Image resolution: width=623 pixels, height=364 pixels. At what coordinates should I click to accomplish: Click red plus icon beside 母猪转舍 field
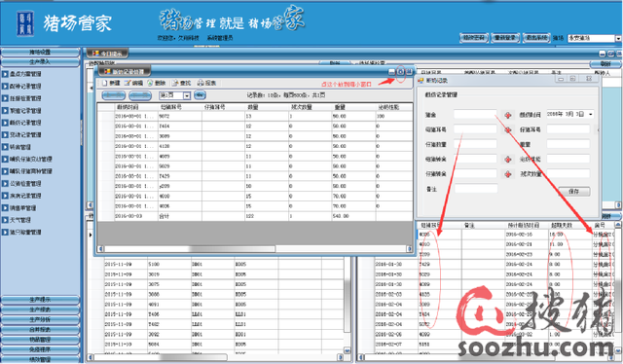[507, 160]
